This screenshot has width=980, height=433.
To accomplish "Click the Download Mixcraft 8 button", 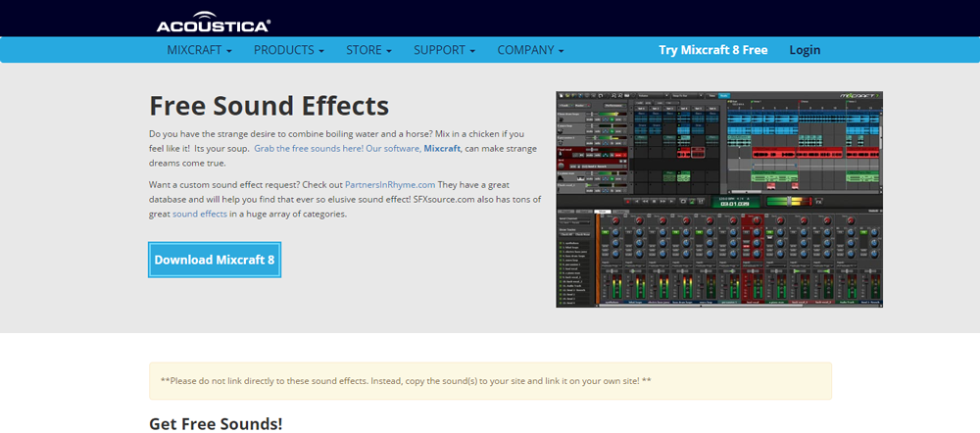I will [215, 260].
